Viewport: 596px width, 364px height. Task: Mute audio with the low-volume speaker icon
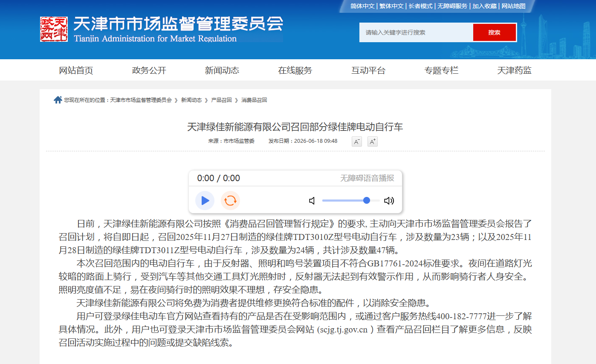(312, 201)
